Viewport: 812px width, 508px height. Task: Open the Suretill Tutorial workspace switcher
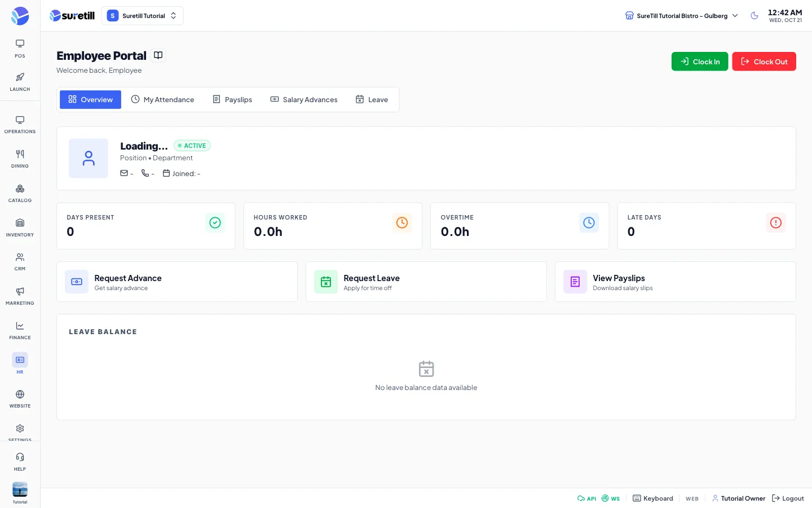[x=142, y=16]
